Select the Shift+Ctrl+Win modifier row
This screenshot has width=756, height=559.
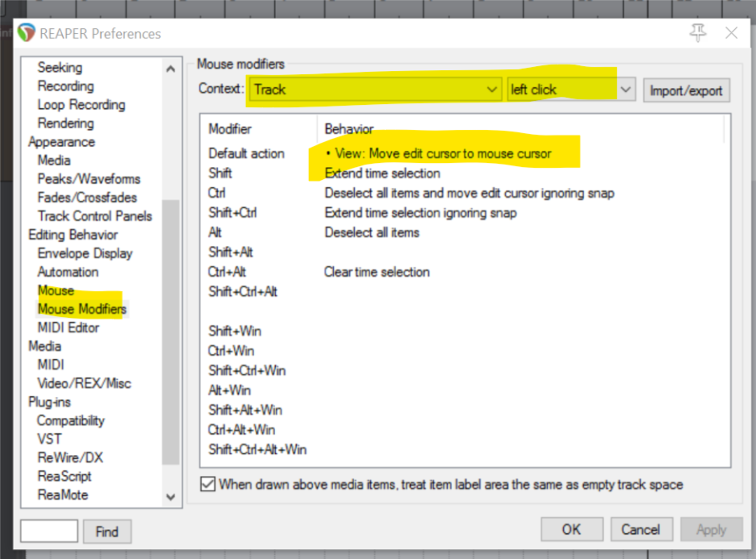point(247,370)
